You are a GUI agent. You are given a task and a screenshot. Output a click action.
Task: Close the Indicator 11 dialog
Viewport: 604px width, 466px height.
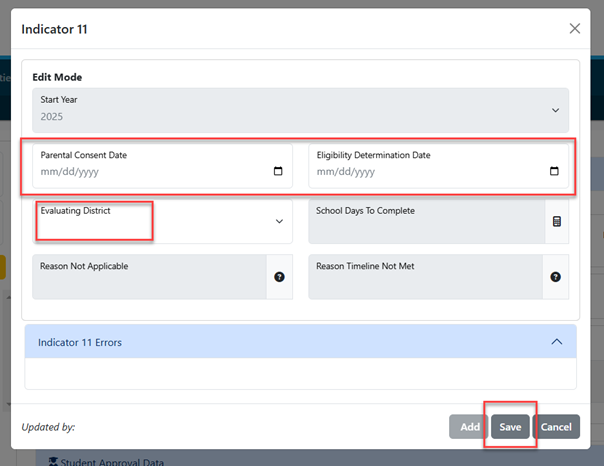(x=575, y=28)
